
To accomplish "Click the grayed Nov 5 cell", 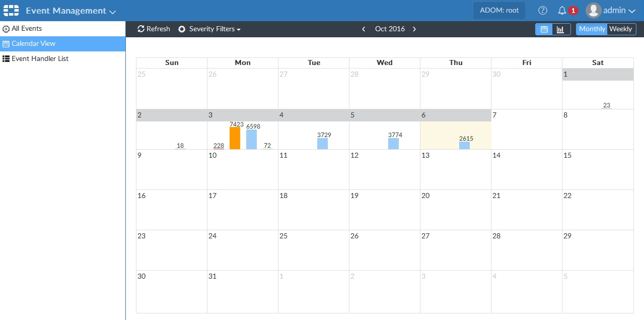I will [598, 291].
